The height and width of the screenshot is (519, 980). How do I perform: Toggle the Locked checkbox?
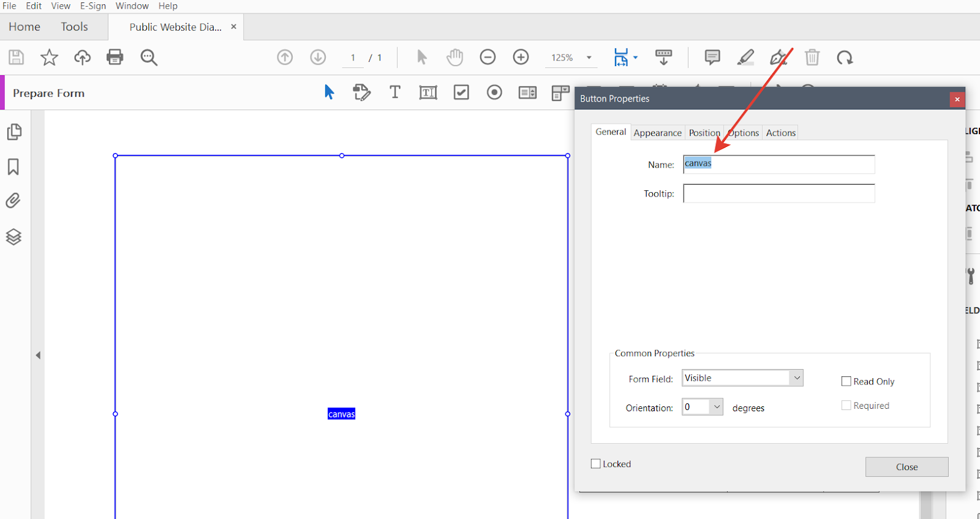click(596, 464)
